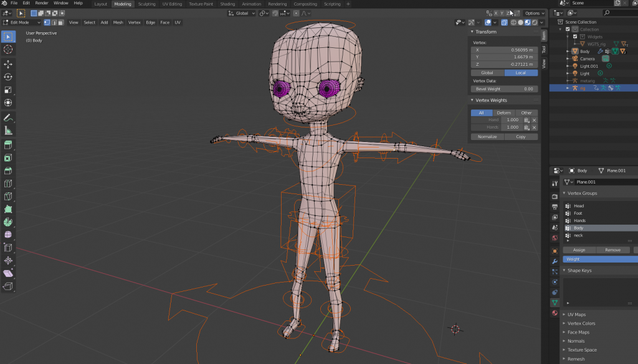The height and width of the screenshot is (364, 638).
Task: Click Copy in Vertex Weights
Action: point(521,137)
